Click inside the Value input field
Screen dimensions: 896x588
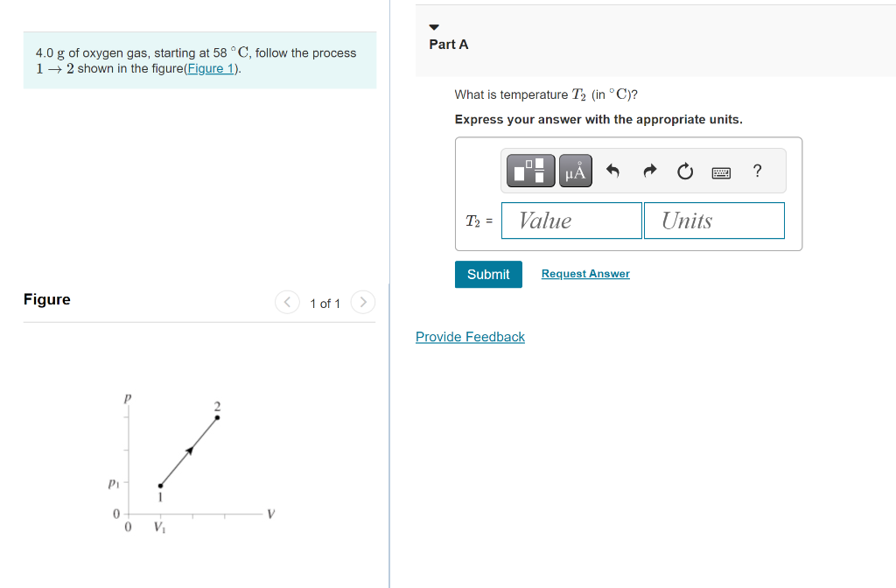(571, 220)
